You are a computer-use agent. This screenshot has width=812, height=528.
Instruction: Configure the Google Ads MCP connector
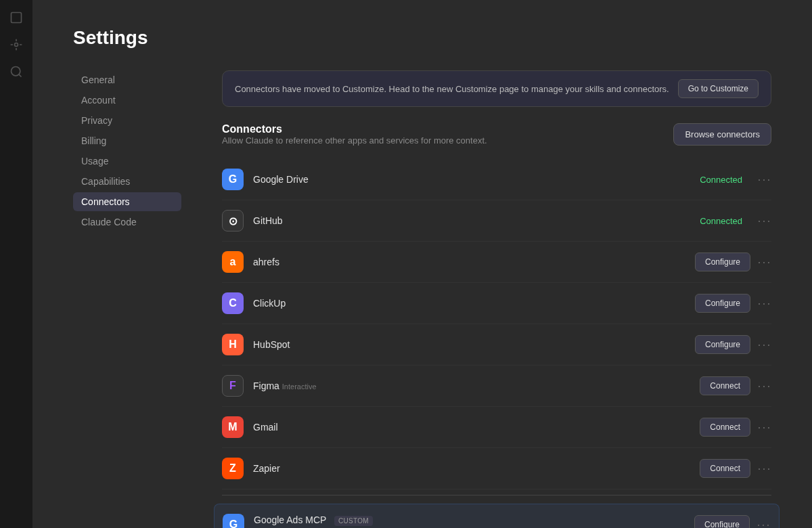[722, 523]
